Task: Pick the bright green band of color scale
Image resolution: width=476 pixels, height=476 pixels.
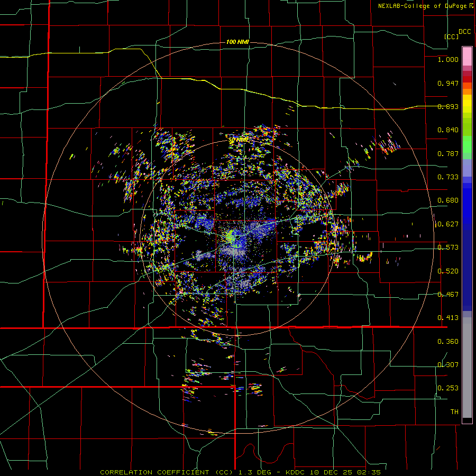Action: (467, 144)
